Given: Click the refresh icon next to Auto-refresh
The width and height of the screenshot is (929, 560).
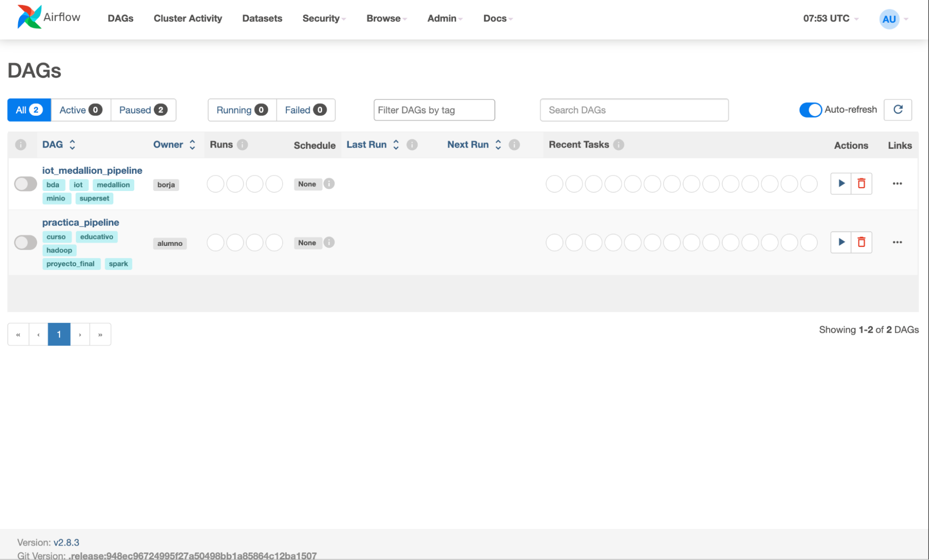Looking at the screenshot, I should [x=898, y=110].
